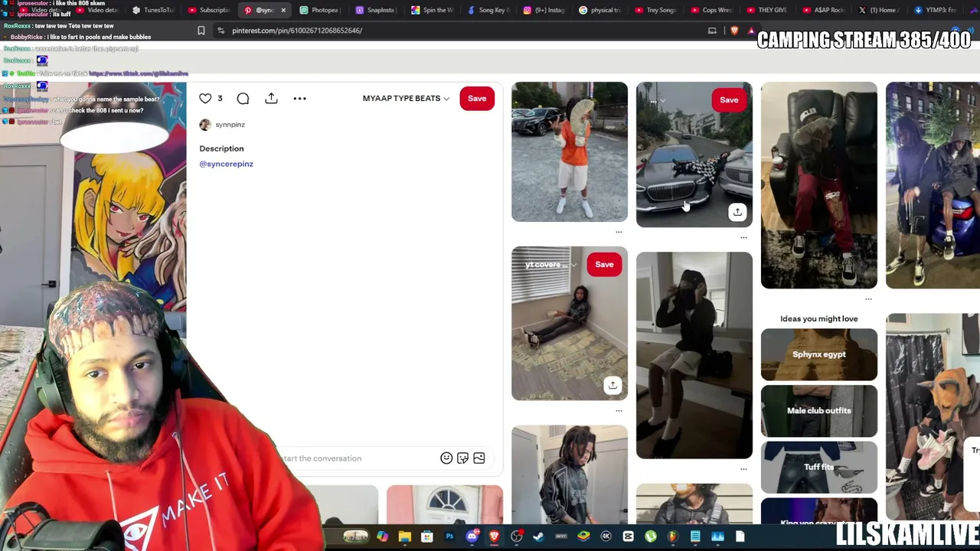Screen dimensions: 980x551
Task: View site information icon in address bar
Action: click(220, 31)
